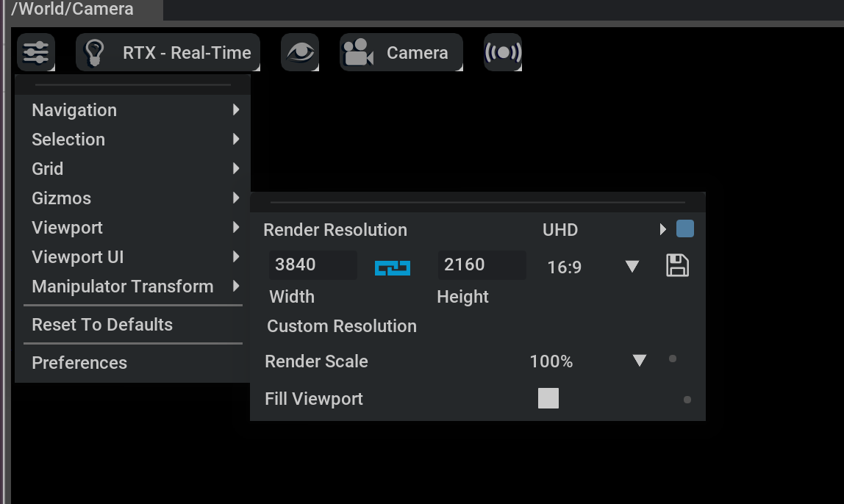Open Preferences from the settings menu
Image resolution: width=844 pixels, height=504 pixels.
(79, 363)
